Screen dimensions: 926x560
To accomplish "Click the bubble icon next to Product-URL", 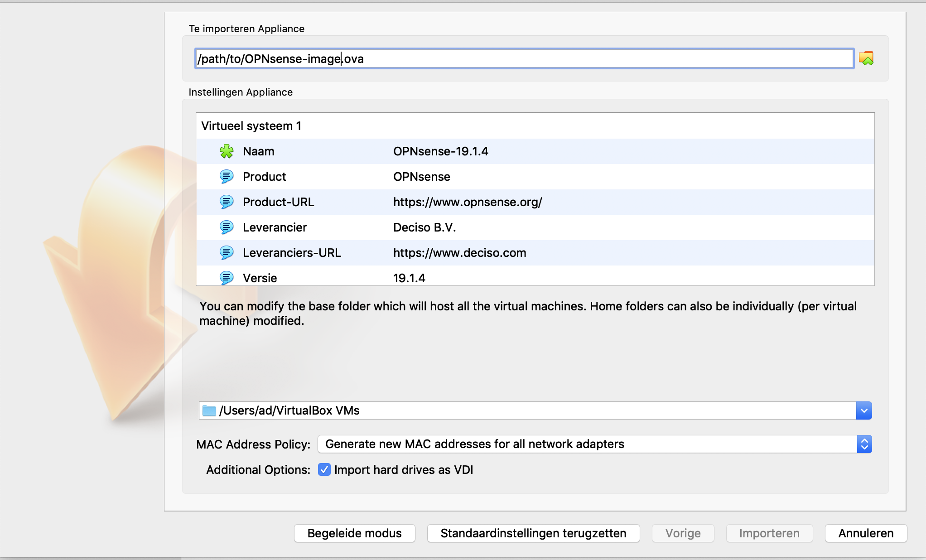I will [x=227, y=202].
